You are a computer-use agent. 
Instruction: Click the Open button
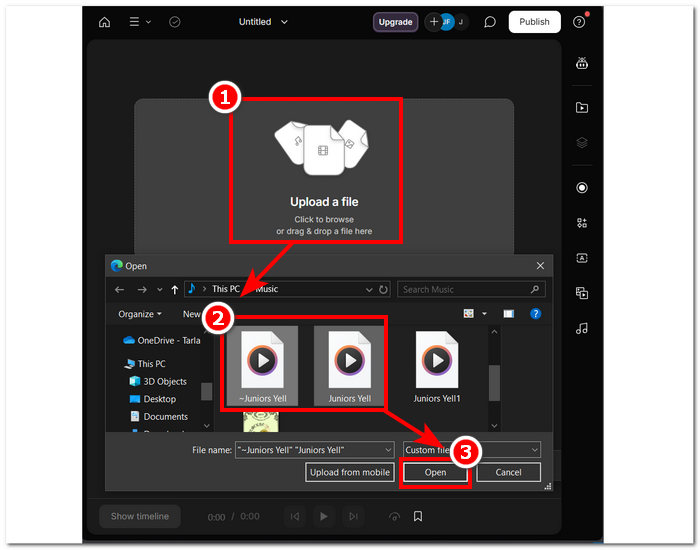435,472
